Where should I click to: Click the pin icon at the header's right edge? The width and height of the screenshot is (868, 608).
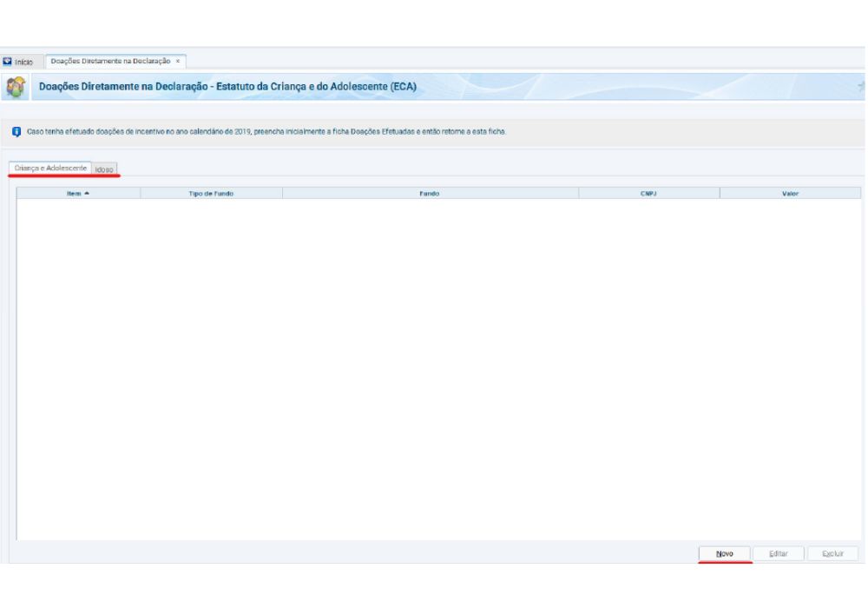coord(861,88)
